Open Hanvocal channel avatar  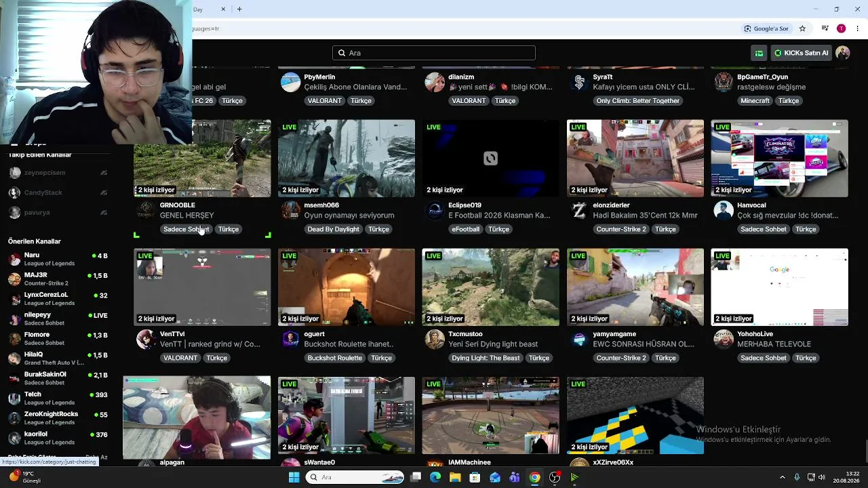pyautogui.click(x=724, y=211)
